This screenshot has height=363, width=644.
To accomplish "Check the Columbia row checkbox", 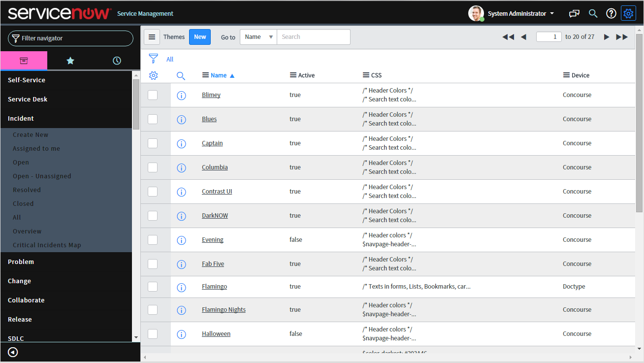I will 153,167.
